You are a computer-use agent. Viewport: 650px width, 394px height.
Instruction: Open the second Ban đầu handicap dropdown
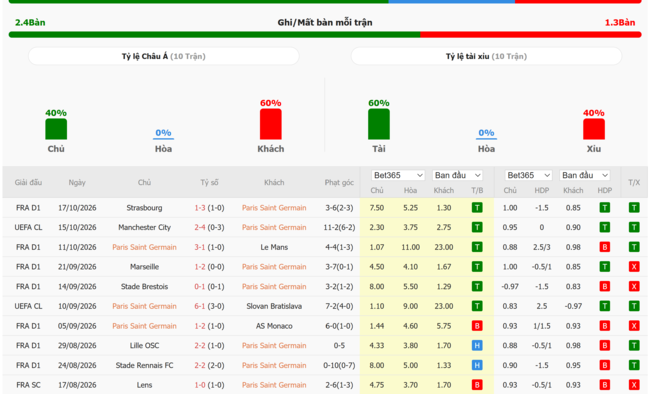pos(585,175)
